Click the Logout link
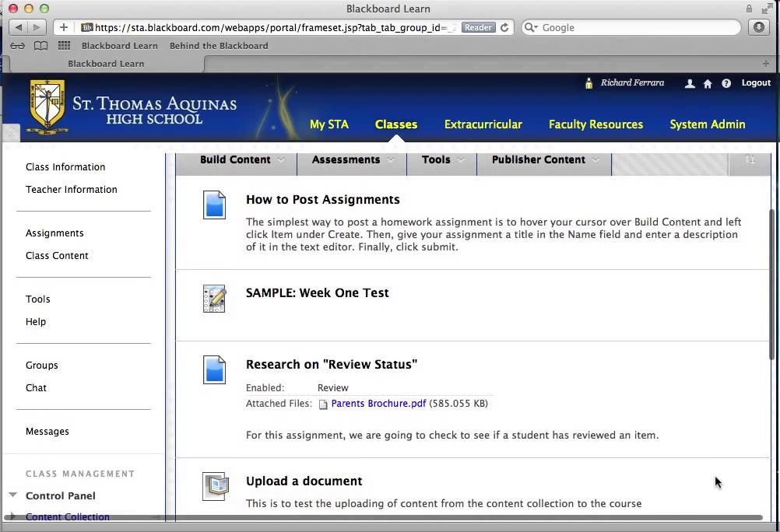The image size is (780, 532). pos(756,83)
